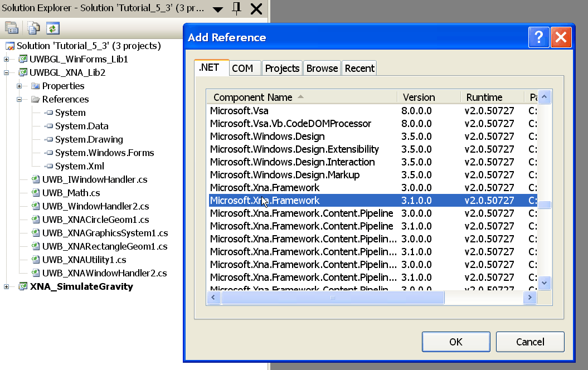Click the Help question mark button

click(x=538, y=37)
